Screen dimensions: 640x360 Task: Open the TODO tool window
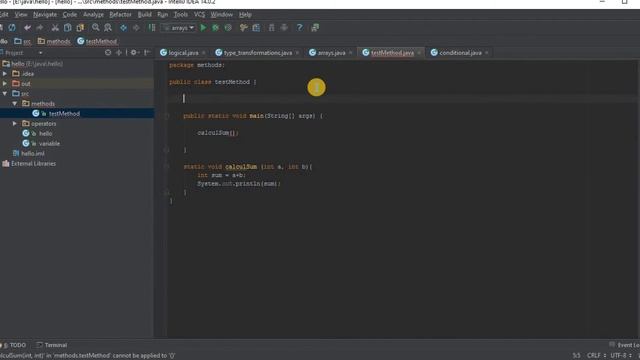15,345
